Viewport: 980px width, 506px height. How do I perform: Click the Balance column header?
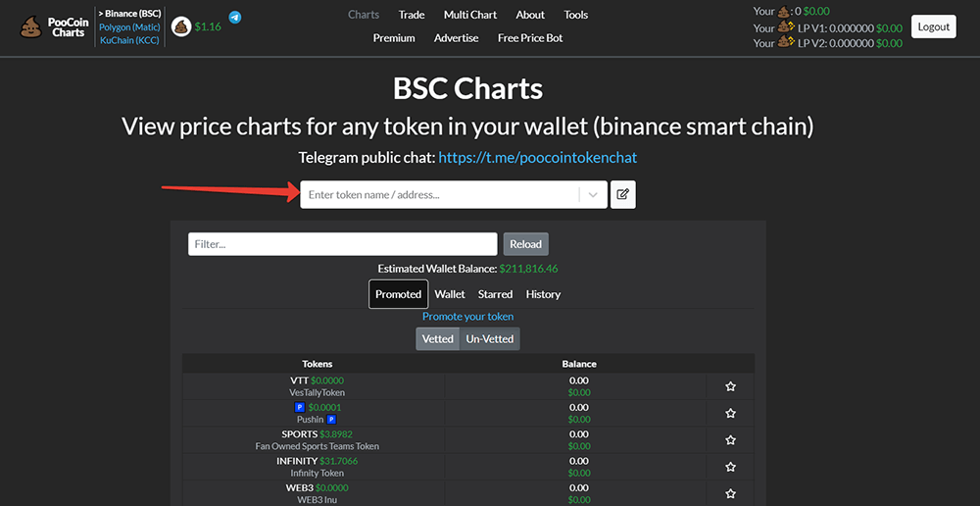[579, 364]
